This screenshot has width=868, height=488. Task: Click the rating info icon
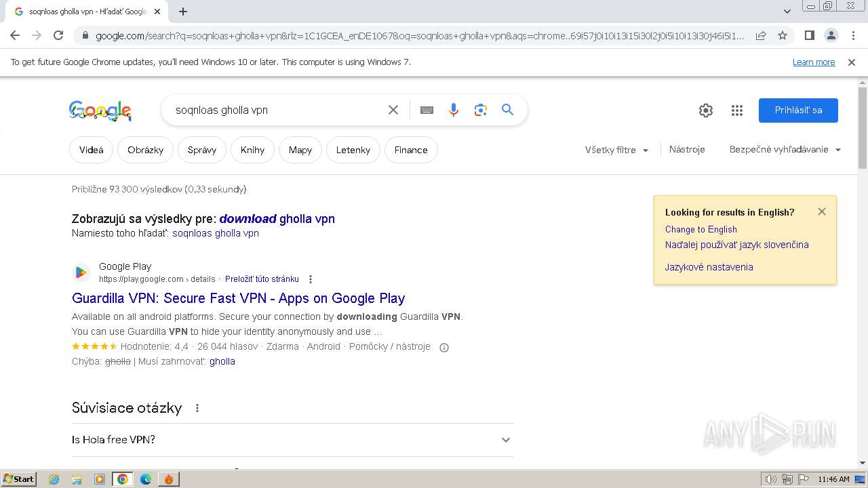point(444,348)
